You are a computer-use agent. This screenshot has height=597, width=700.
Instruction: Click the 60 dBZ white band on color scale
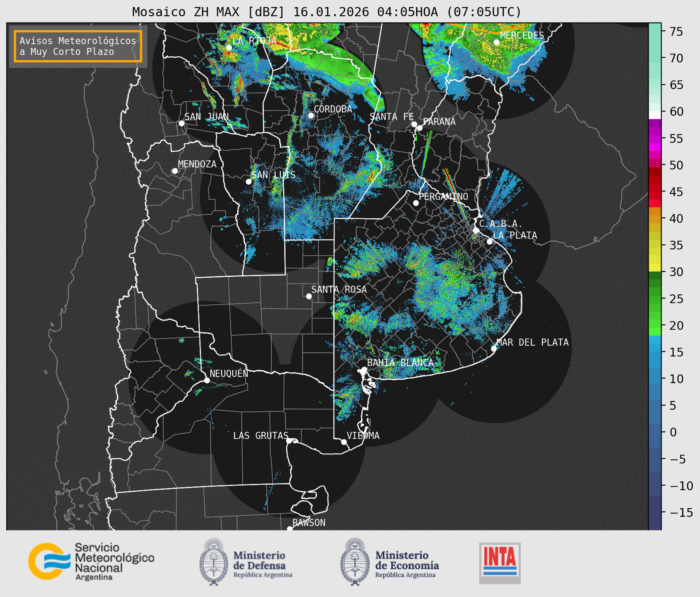[x=655, y=115]
